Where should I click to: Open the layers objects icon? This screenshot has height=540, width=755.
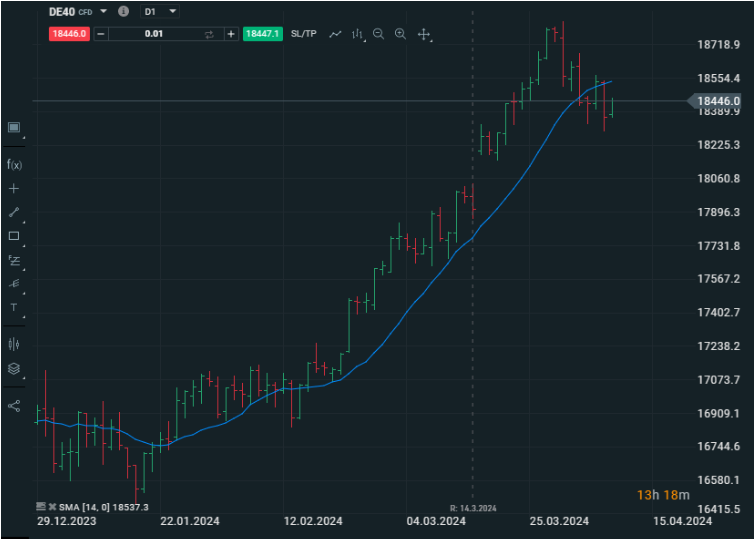point(14,368)
